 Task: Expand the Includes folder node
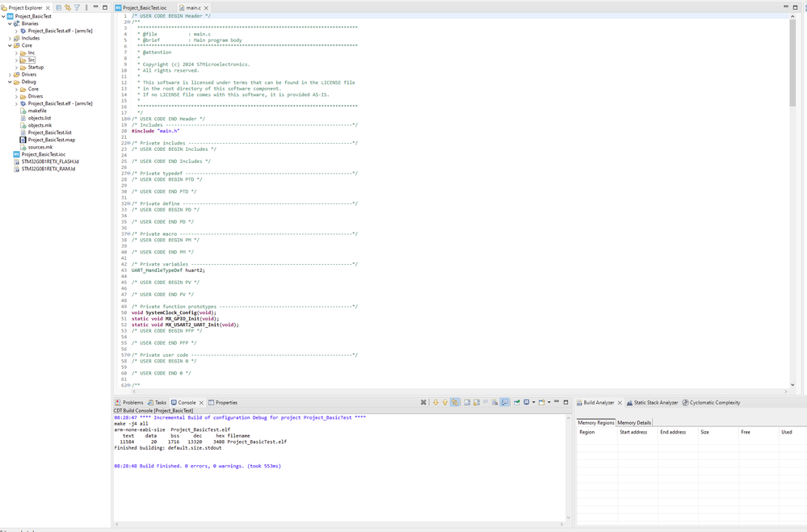[10, 38]
